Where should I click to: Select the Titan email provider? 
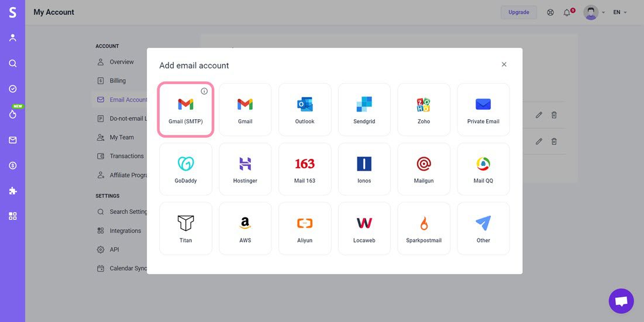pos(185,228)
